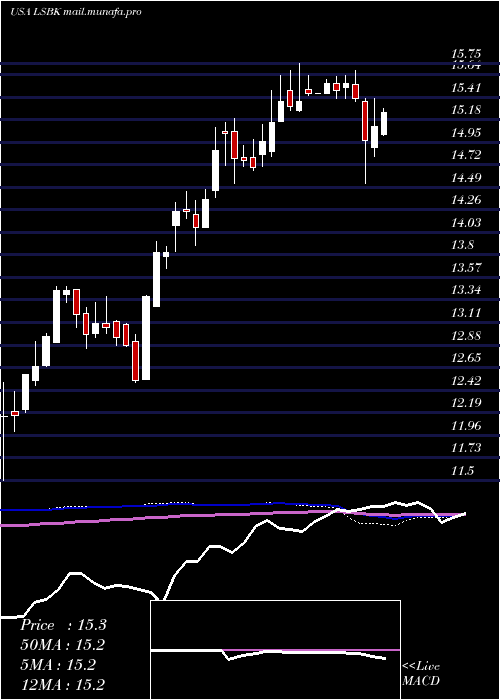Click the 14.26 price axis label
500x700 pixels.
point(466,200)
